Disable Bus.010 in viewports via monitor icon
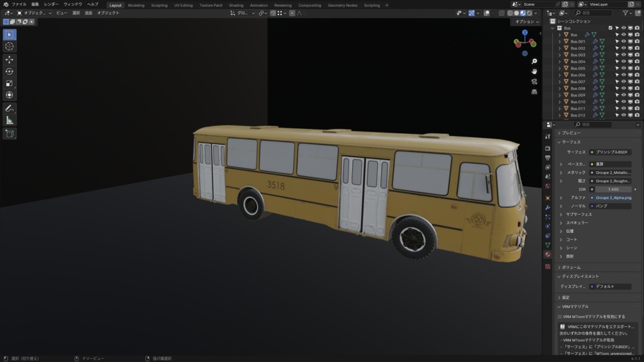The image size is (644, 362). [x=630, y=102]
